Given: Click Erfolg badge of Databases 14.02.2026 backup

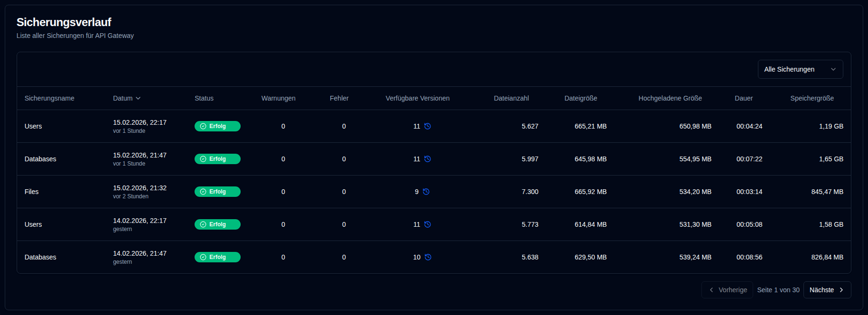Looking at the screenshot, I should coord(217,257).
